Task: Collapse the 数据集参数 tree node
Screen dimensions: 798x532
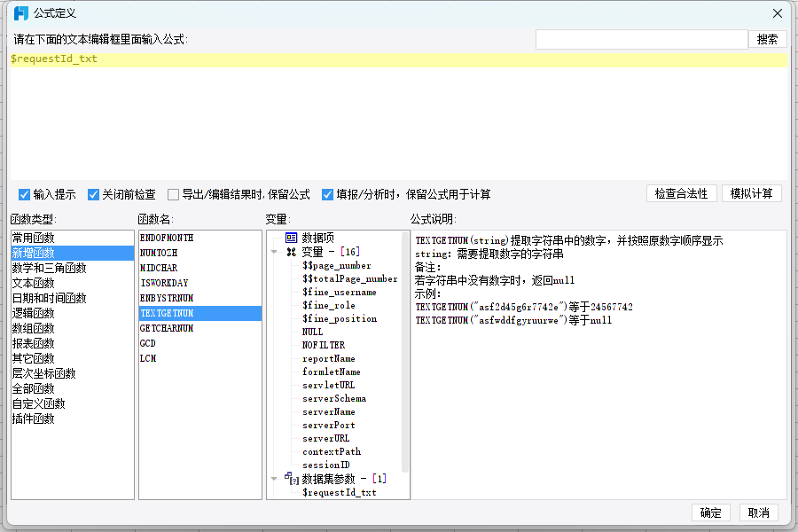Action: click(x=274, y=479)
